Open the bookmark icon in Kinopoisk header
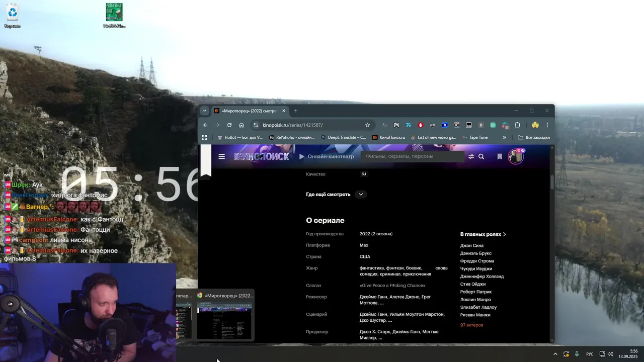This screenshot has width=644, height=362. 500,156
